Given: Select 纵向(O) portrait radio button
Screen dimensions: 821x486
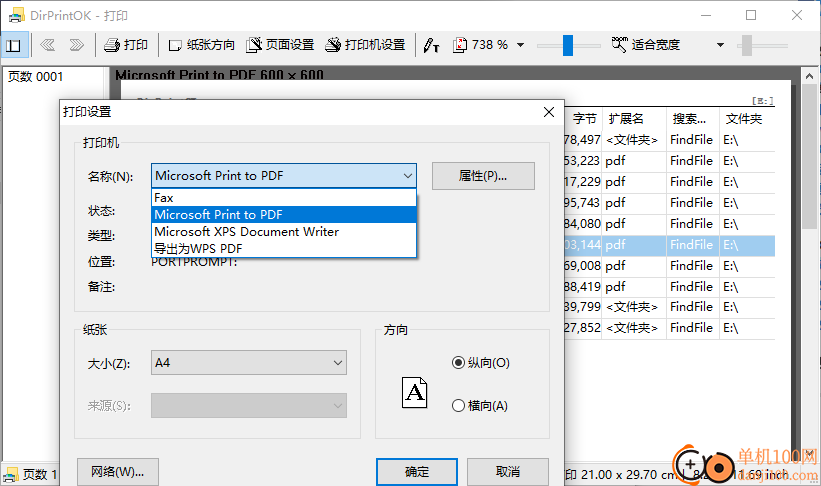Looking at the screenshot, I should [481, 363].
